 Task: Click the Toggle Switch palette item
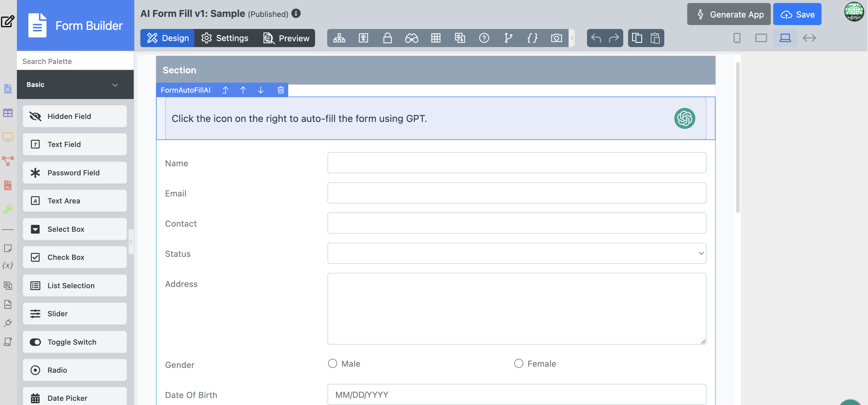pos(75,342)
